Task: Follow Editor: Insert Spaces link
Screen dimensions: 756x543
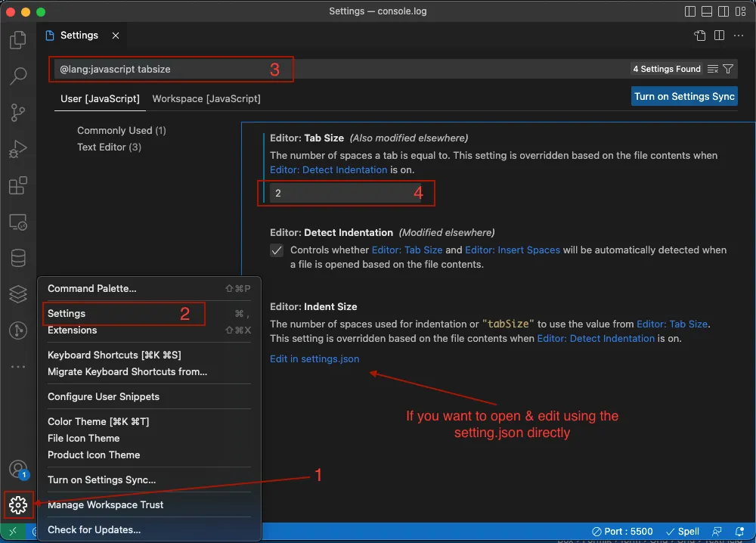Action: (x=513, y=250)
